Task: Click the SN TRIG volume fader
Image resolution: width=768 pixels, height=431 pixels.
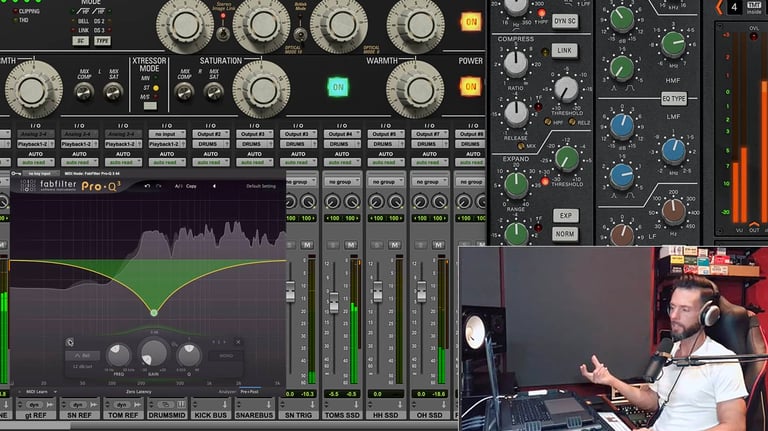Action: tap(290, 292)
